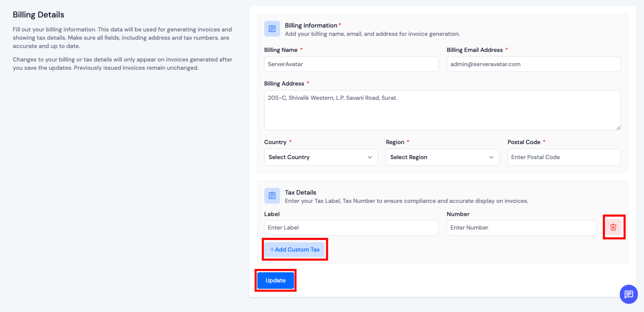Focus the Billing Name field
The image size is (644, 312).
point(351,64)
